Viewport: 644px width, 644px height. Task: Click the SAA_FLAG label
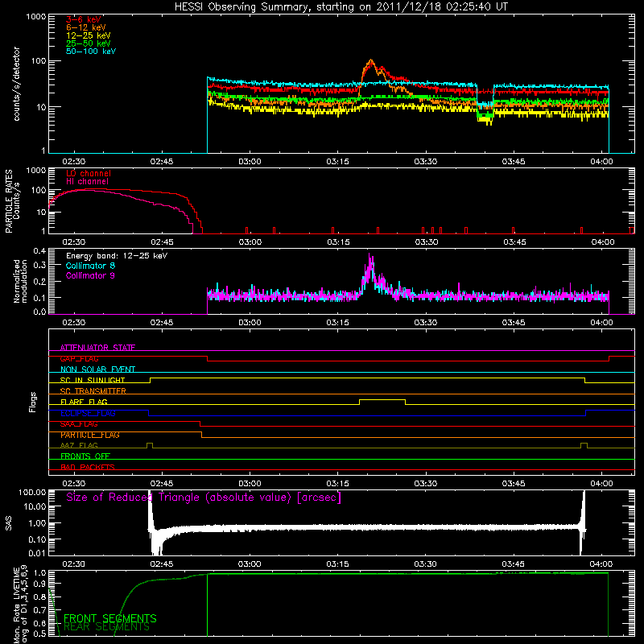click(79, 424)
